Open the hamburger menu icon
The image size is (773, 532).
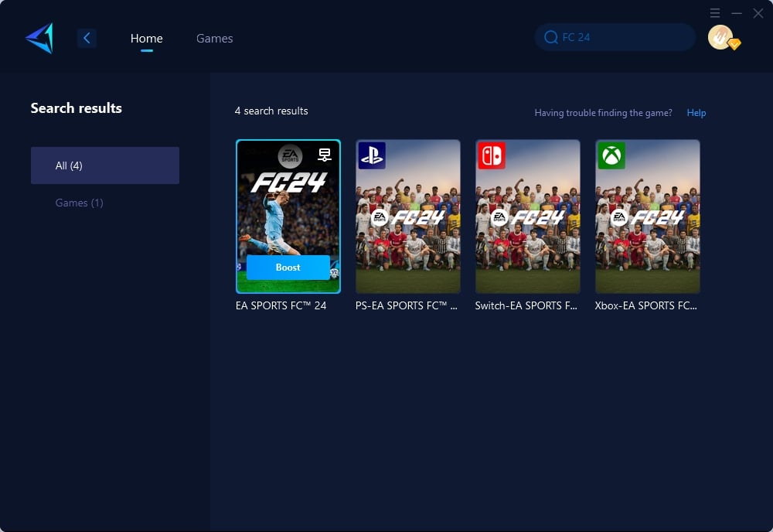[x=715, y=13]
